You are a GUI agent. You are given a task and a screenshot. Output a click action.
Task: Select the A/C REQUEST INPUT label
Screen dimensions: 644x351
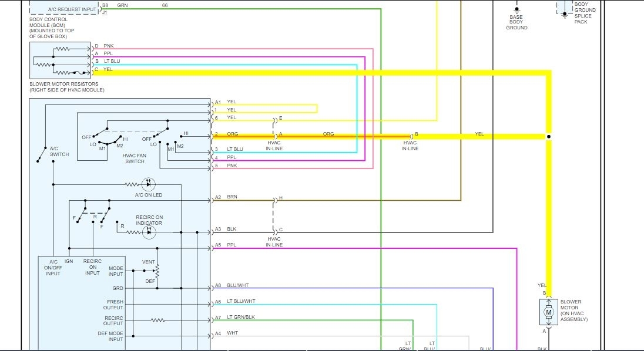coord(72,9)
